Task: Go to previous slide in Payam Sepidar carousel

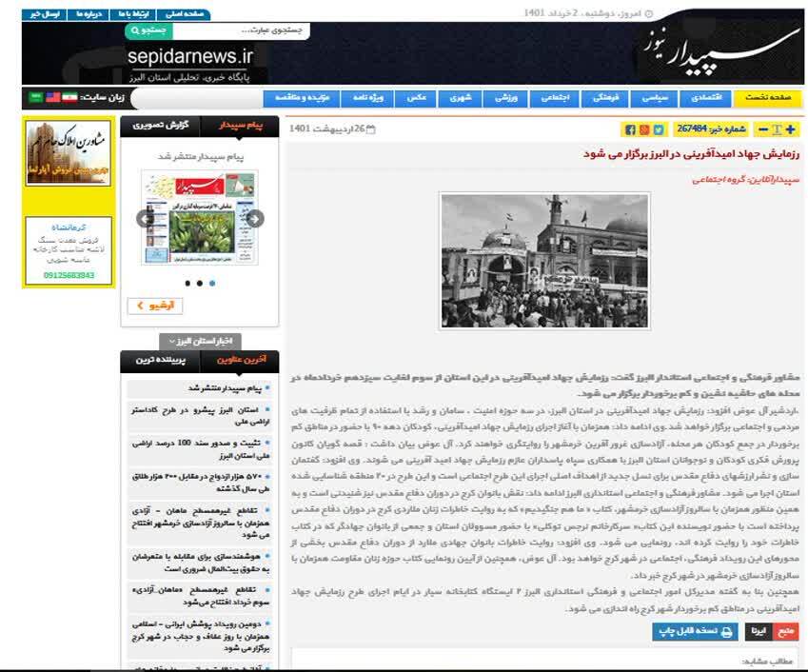Action: point(144,219)
